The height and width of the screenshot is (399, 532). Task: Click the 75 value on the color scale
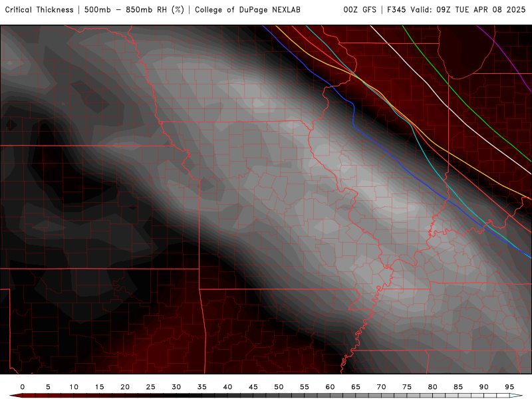pyautogui.click(x=407, y=387)
